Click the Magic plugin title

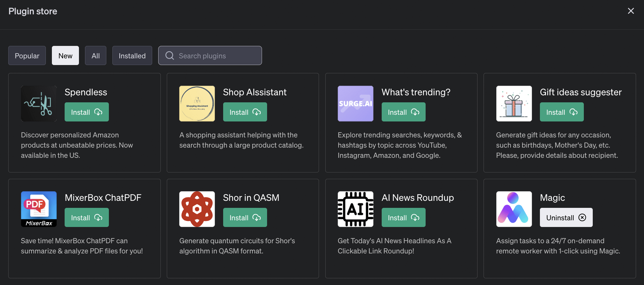(552, 198)
